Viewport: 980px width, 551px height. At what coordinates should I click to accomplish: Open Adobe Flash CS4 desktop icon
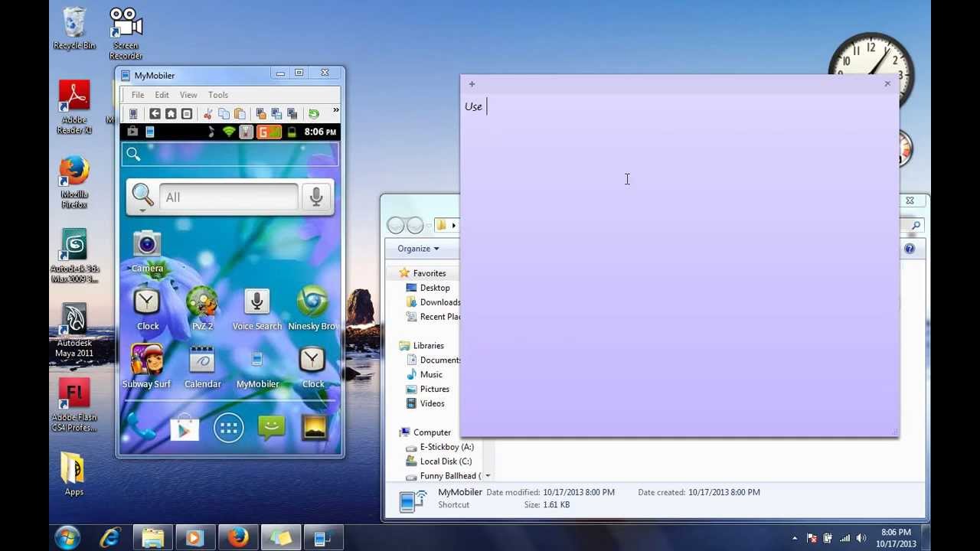coord(74,405)
